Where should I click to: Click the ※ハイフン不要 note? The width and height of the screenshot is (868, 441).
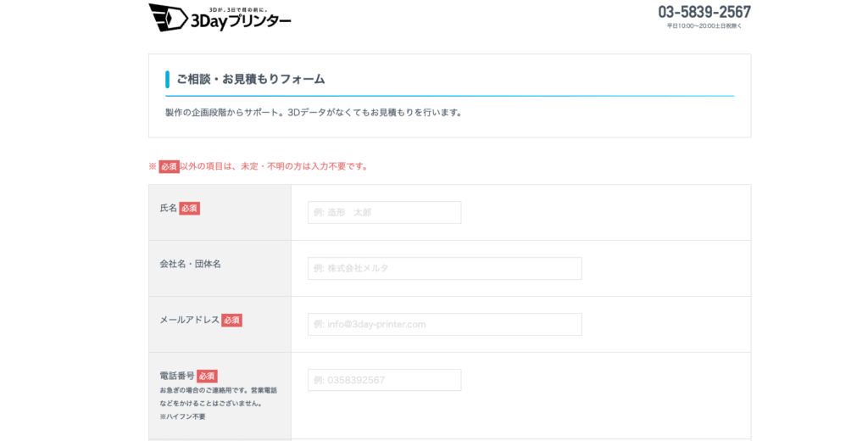tap(182, 416)
